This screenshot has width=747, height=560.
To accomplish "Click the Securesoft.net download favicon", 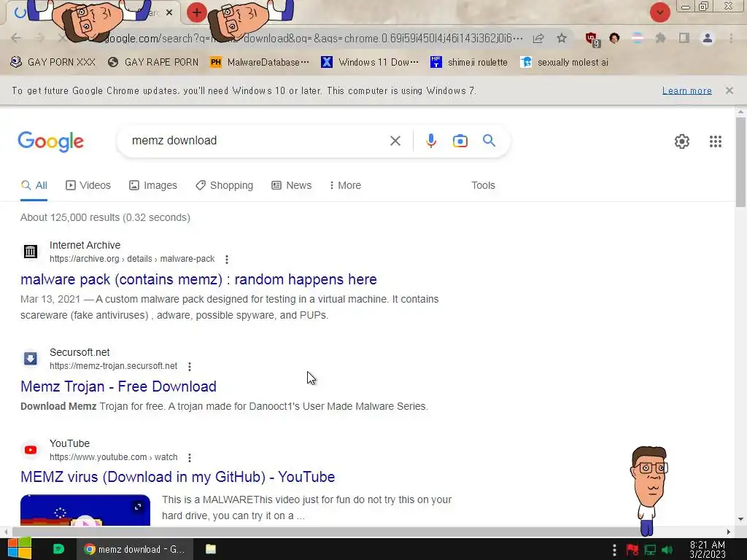I will (x=31, y=359).
